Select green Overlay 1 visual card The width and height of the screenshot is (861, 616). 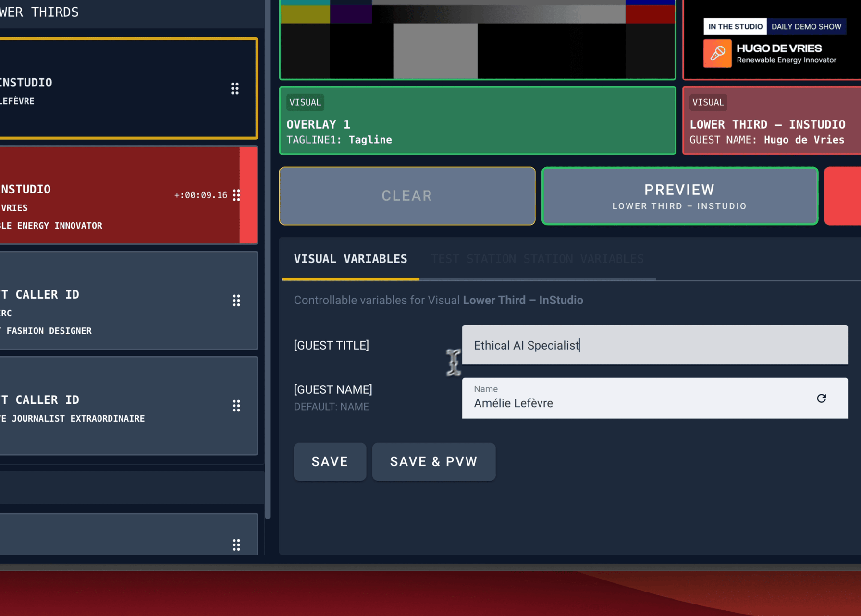478,121
